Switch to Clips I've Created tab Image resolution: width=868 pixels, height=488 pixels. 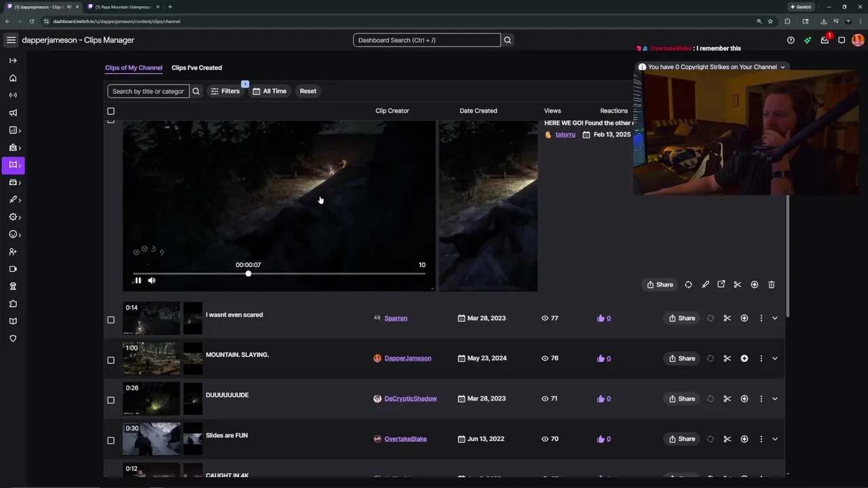pos(197,68)
